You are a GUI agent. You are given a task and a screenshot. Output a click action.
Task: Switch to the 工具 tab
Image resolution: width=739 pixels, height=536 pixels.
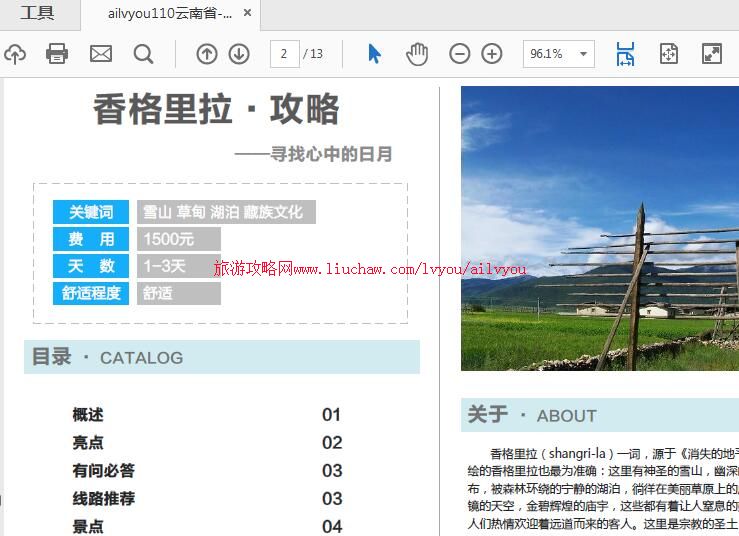37,14
